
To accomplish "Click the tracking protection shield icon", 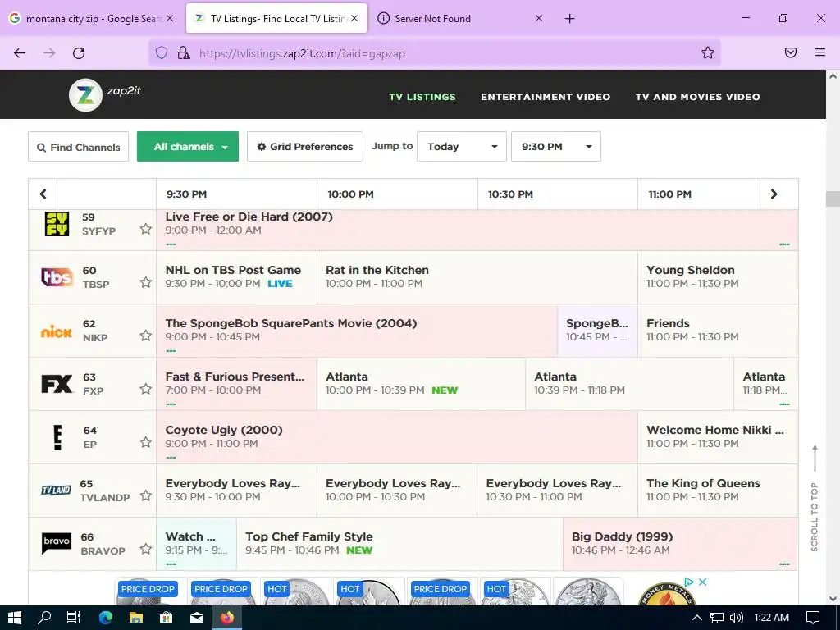I will tap(162, 53).
